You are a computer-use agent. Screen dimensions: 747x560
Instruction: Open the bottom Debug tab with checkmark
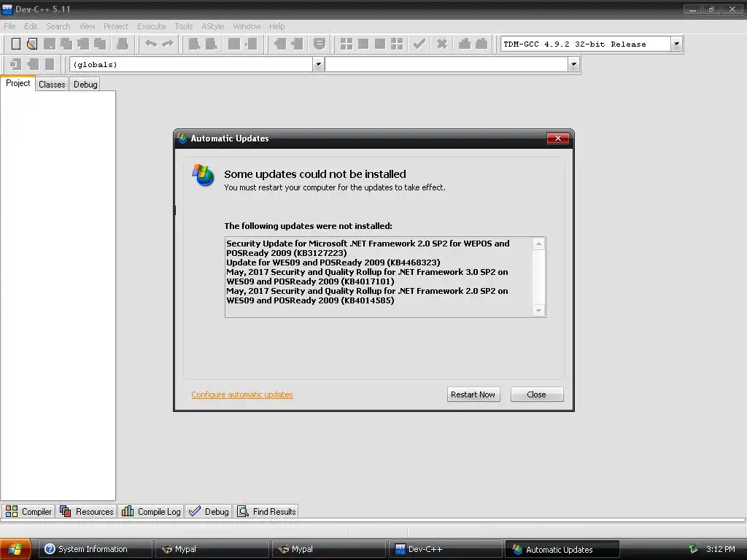[x=209, y=511]
